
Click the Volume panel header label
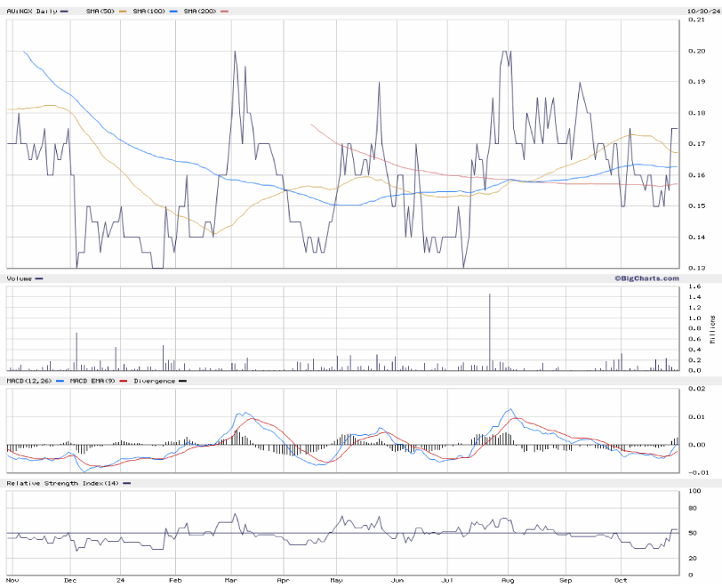pyautogui.click(x=19, y=278)
